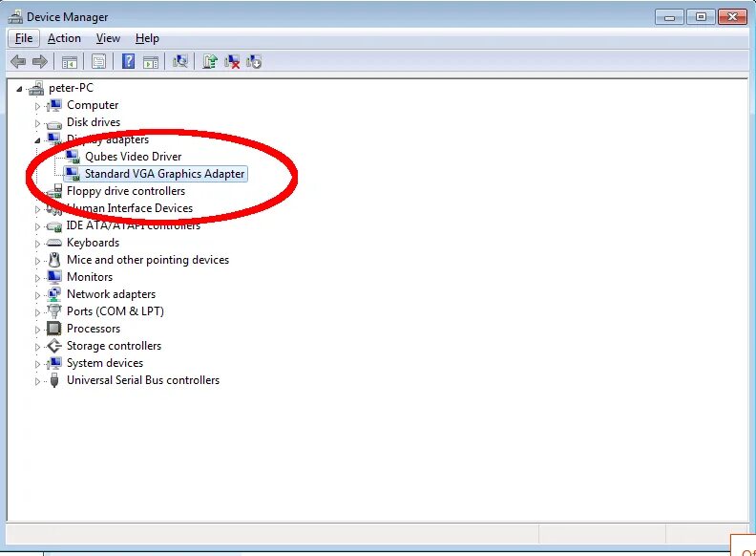Screen dimensions: 756x556
Task: Click the blue Help question-mark icon
Action: click(128, 61)
